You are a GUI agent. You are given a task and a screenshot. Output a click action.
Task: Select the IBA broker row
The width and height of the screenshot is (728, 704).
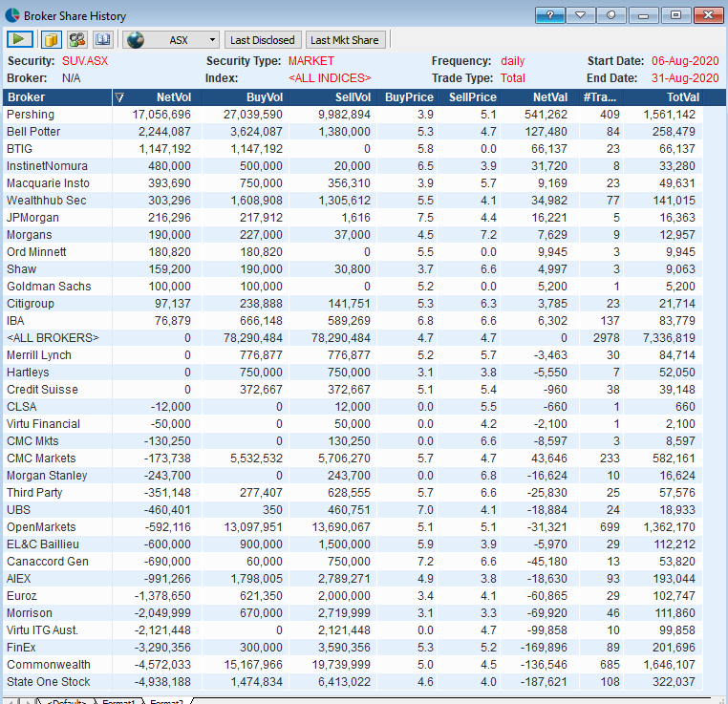353,321
